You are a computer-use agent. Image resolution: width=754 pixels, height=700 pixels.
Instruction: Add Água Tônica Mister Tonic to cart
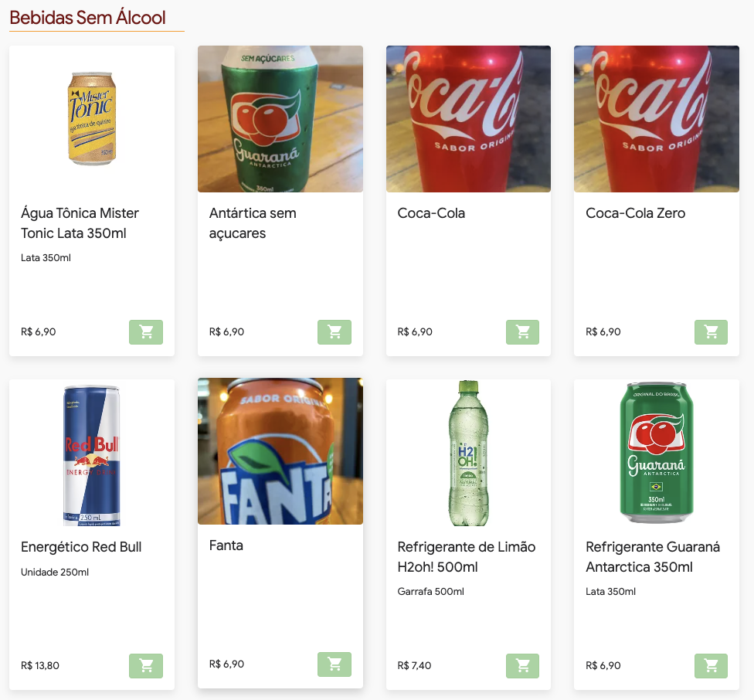[x=146, y=331]
